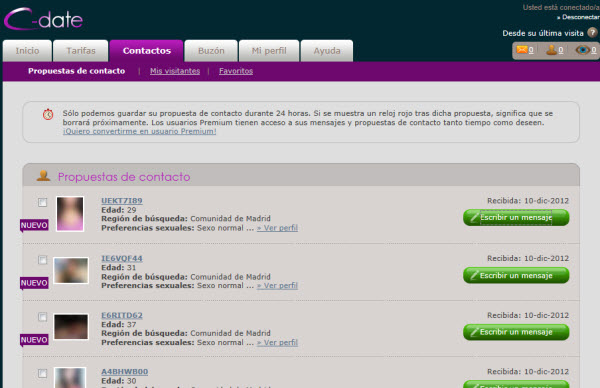
Task: Open the contact proposals person counter
Action: [554, 50]
